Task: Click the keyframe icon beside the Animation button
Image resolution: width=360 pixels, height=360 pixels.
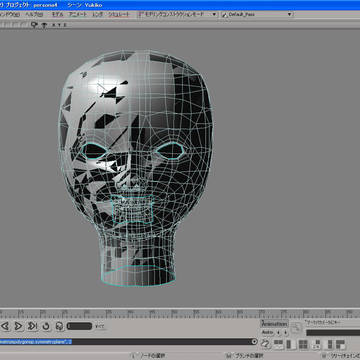Action: [x=295, y=328]
